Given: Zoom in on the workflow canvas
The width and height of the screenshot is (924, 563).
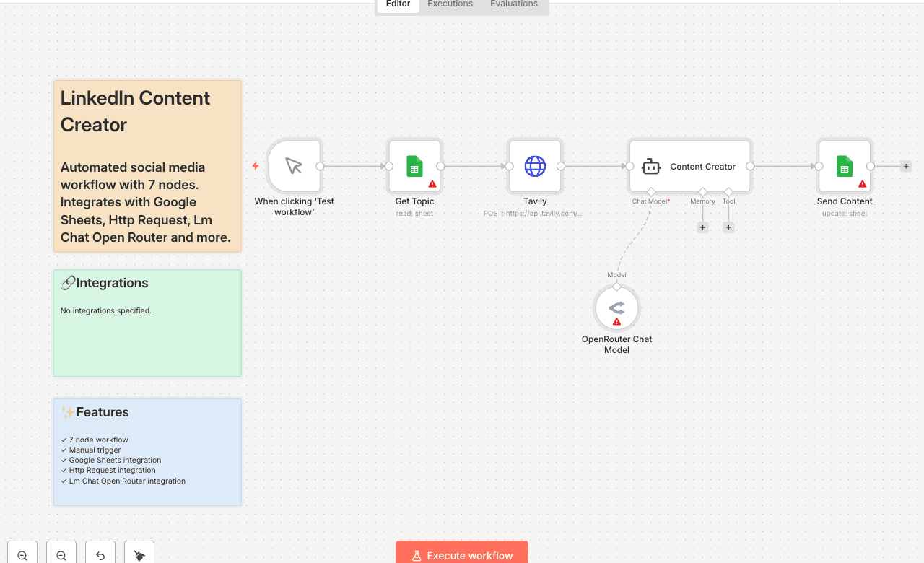Looking at the screenshot, I should click(22, 555).
